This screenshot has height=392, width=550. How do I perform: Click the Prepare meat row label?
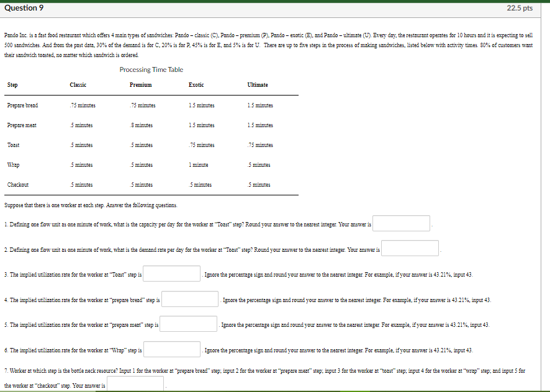point(22,125)
